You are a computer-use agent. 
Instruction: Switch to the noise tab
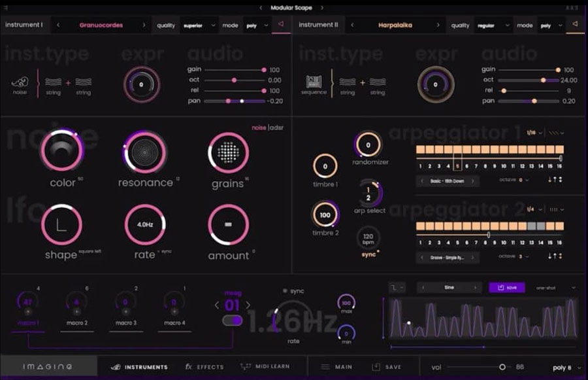[x=259, y=128]
